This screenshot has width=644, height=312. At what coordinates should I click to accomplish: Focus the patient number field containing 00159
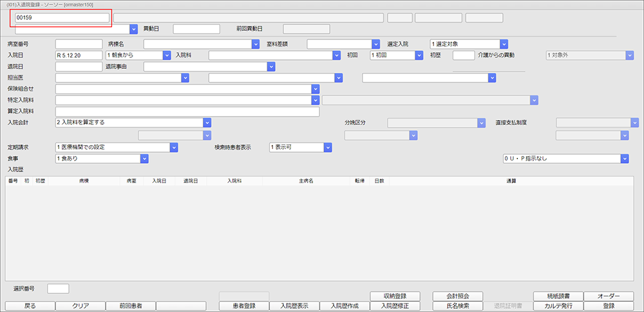pyautogui.click(x=61, y=17)
